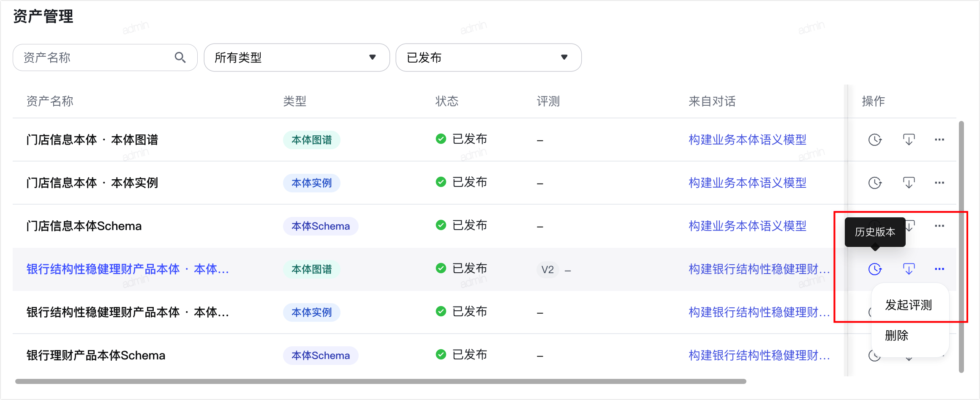Click the V2 evaluation version badge
This screenshot has width=980, height=400.
coord(547,269)
